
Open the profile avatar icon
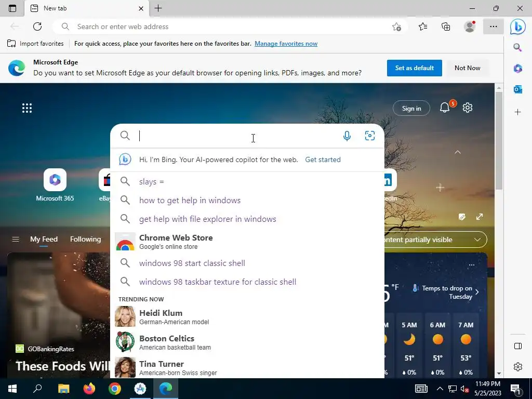tap(470, 26)
